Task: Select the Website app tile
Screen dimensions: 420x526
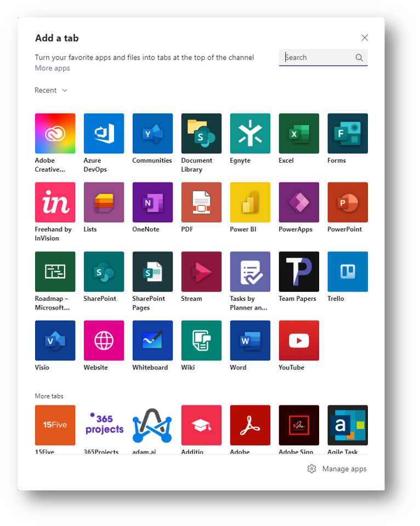Action: click(x=104, y=340)
